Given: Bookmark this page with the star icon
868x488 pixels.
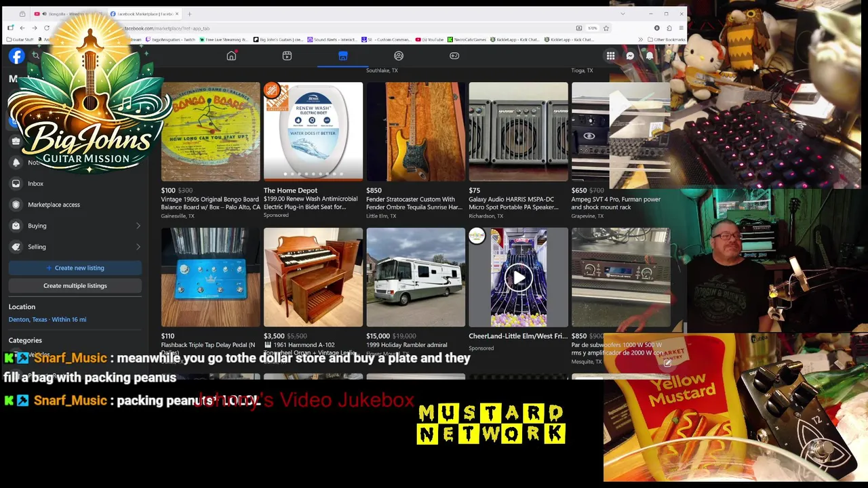Looking at the screenshot, I should click(x=606, y=28).
